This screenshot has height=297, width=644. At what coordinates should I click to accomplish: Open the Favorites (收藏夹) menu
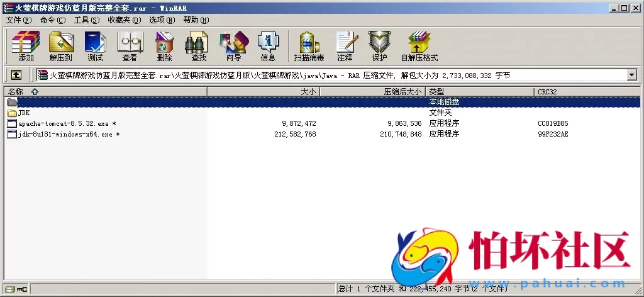tap(121, 20)
